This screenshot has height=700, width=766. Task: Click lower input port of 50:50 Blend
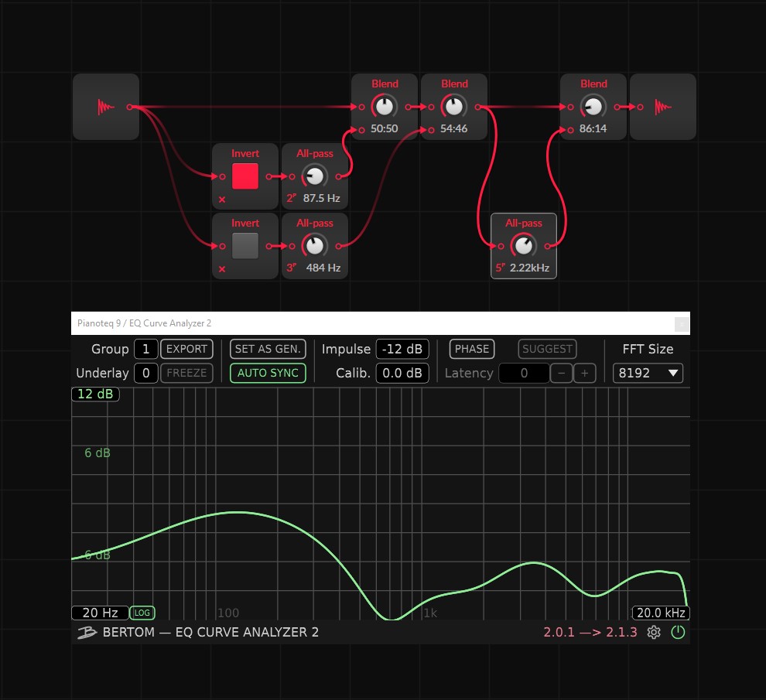click(x=361, y=130)
